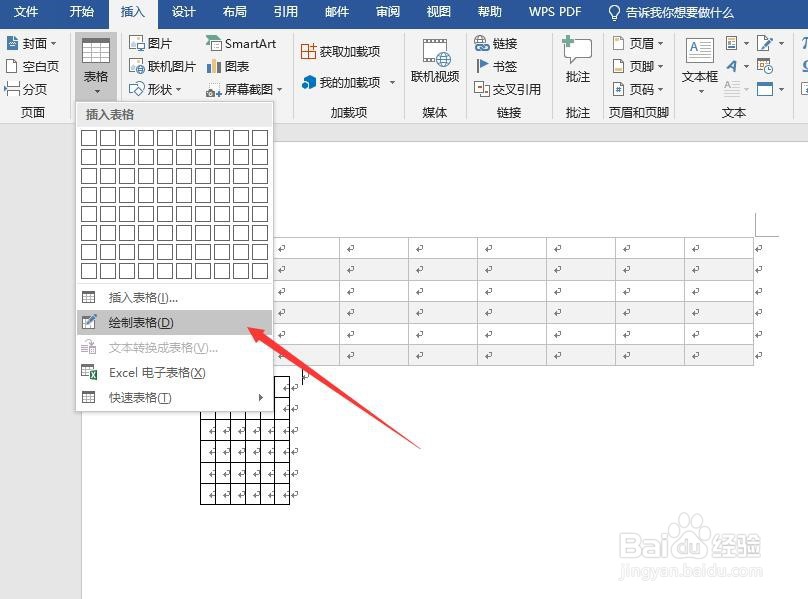
Task: Insert a cover page with 封面
Action: [x=31, y=42]
